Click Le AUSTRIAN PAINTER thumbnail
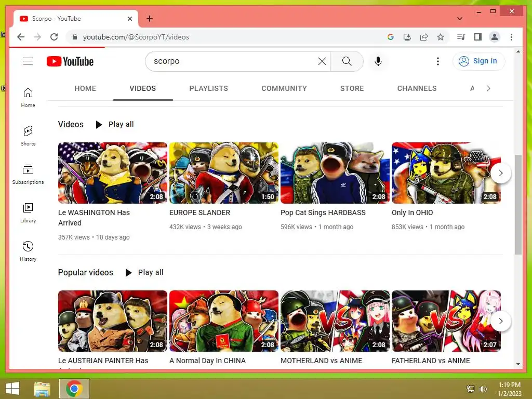The image size is (532, 399). click(113, 321)
